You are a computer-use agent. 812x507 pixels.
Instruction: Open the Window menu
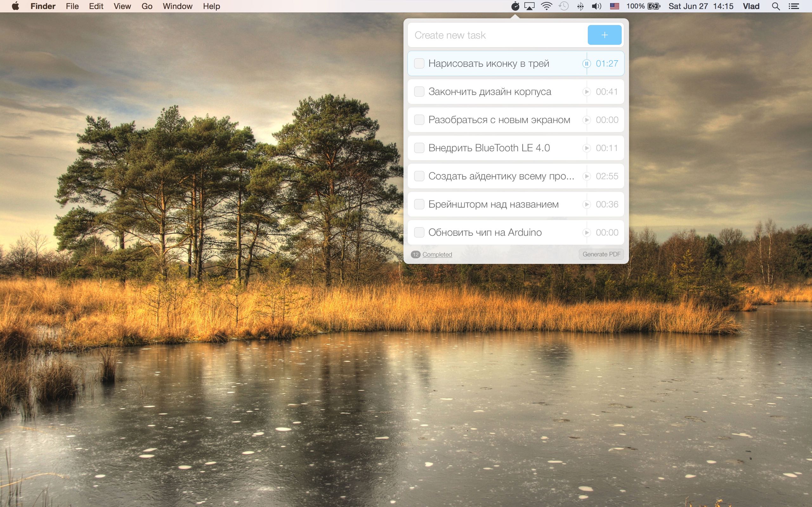point(177,6)
